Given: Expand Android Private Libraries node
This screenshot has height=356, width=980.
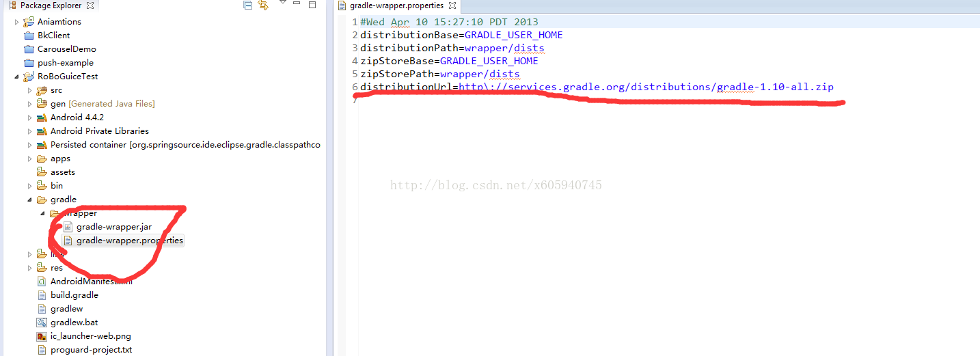Looking at the screenshot, I should [29, 131].
